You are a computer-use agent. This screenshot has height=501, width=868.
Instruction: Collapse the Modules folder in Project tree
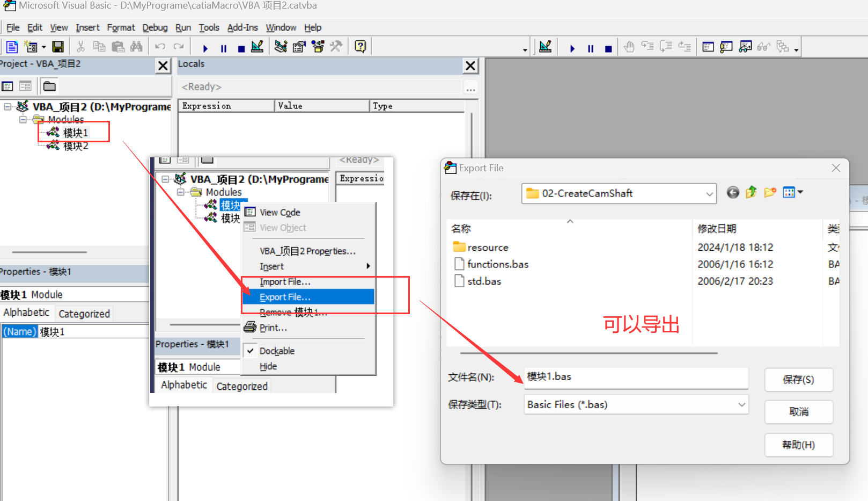(23, 119)
